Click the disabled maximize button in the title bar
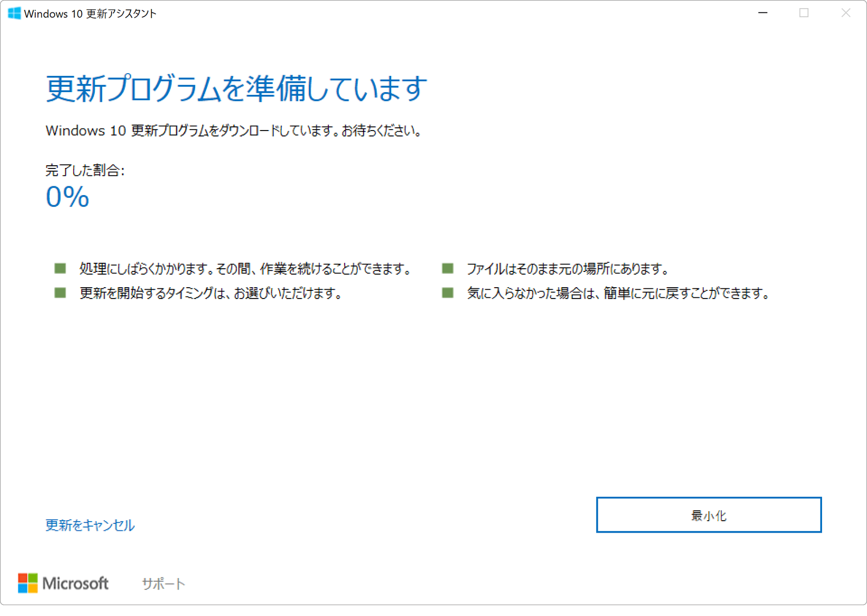This screenshot has width=867, height=616. tap(804, 13)
